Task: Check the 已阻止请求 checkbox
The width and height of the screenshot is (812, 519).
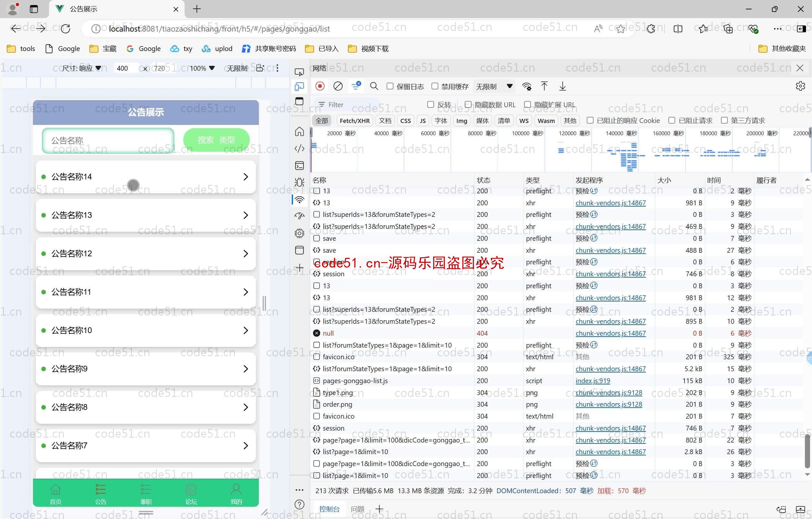Action: 672,120
